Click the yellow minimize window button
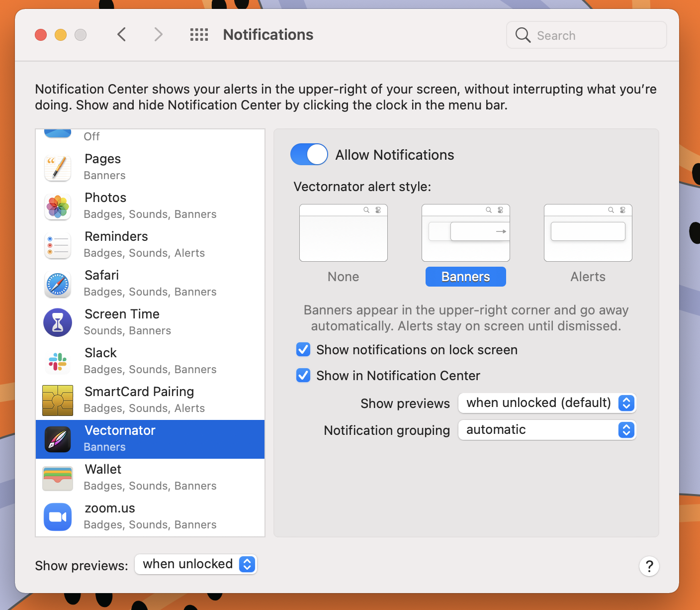The height and width of the screenshot is (610, 700). pos(61,35)
